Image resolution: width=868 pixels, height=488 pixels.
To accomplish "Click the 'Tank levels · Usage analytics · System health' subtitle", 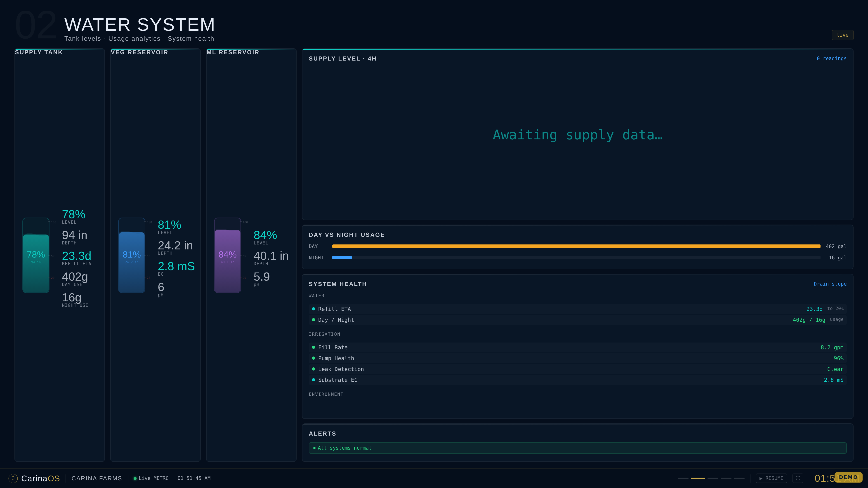I will 139,39.
